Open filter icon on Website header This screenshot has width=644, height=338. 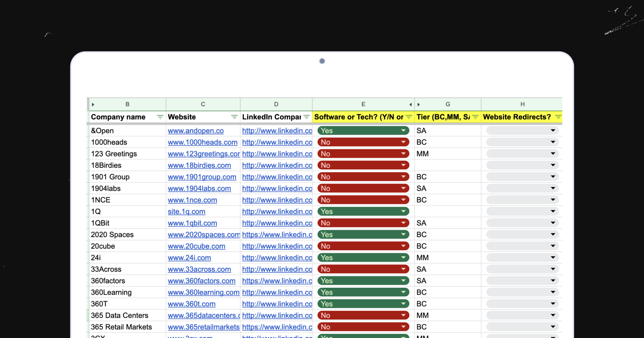(x=234, y=117)
